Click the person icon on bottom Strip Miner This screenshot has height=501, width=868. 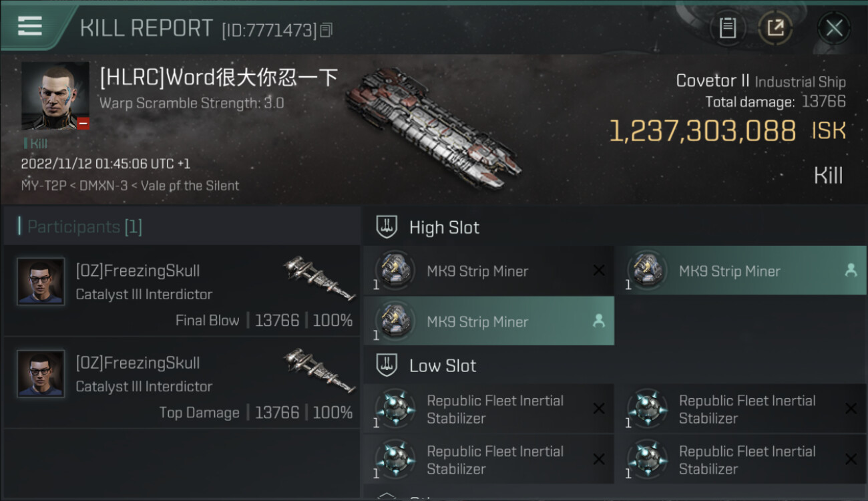click(599, 321)
